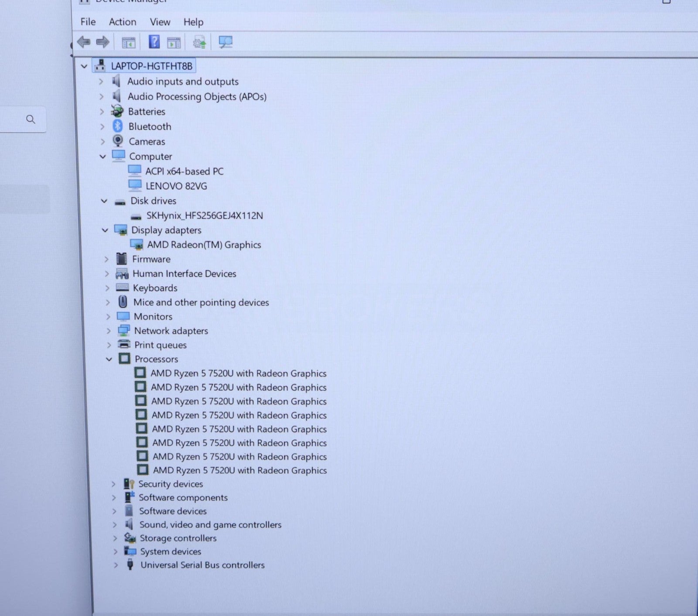698x616 pixels.
Task: Open the View menu
Action: (x=160, y=22)
